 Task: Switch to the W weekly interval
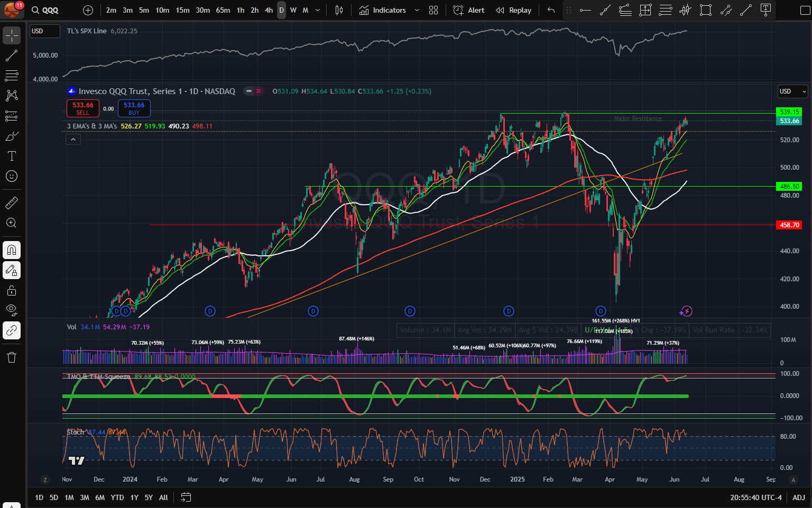point(293,10)
